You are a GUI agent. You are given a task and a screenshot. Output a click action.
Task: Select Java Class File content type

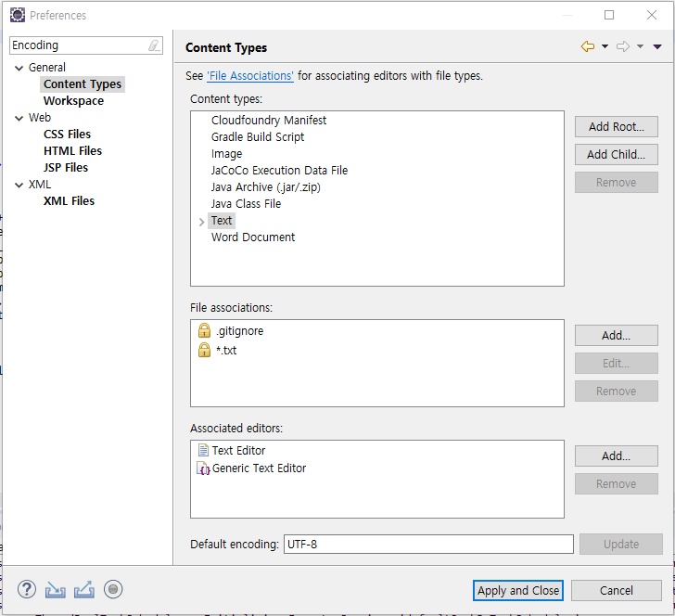point(246,204)
